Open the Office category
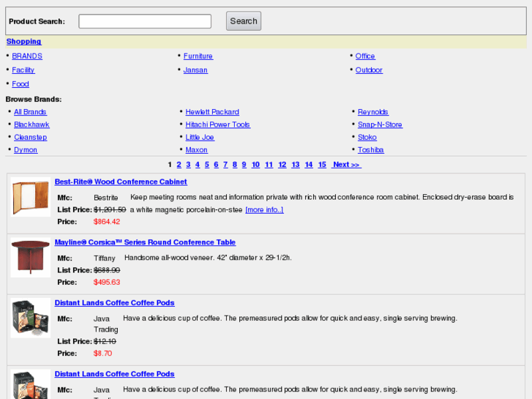Screen dimensions: 532x399 (365, 56)
